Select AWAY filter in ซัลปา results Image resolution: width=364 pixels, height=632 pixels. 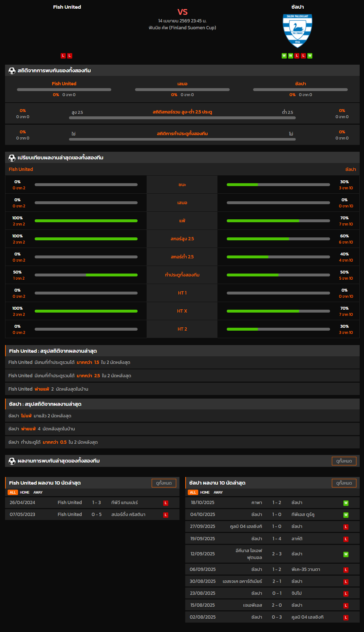[x=218, y=492]
